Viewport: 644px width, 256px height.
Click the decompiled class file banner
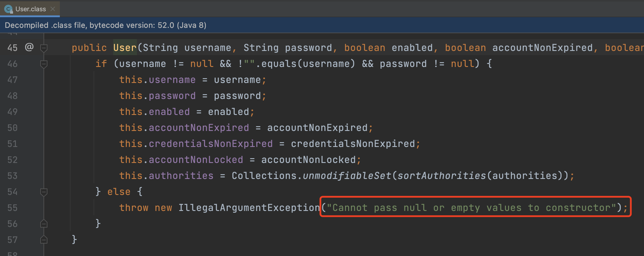coord(322,25)
